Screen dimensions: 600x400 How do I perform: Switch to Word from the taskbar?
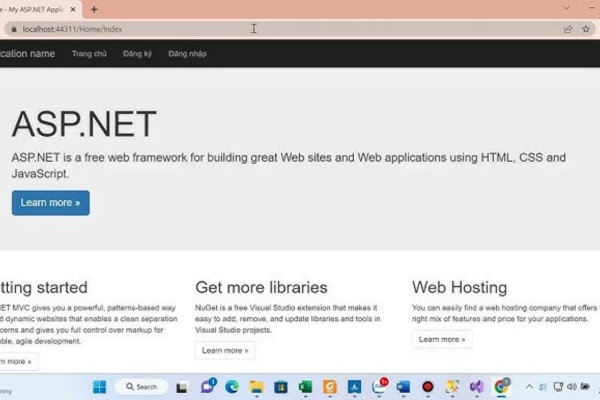point(403,387)
